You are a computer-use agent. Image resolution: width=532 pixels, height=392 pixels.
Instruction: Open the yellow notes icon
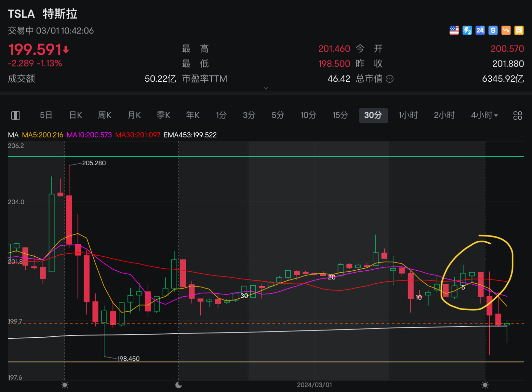click(x=519, y=30)
